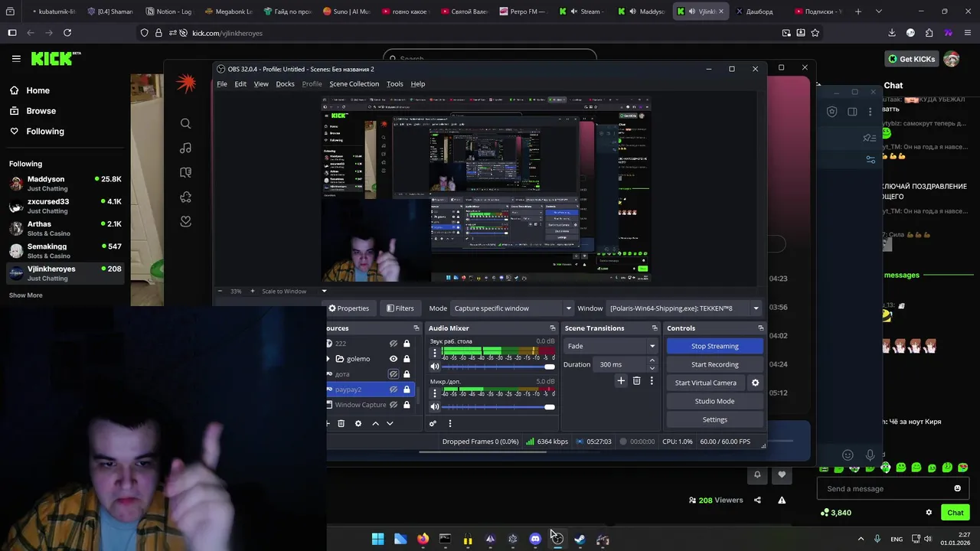Click the Kick logo
The height and width of the screenshot is (551, 980).
coord(53,58)
